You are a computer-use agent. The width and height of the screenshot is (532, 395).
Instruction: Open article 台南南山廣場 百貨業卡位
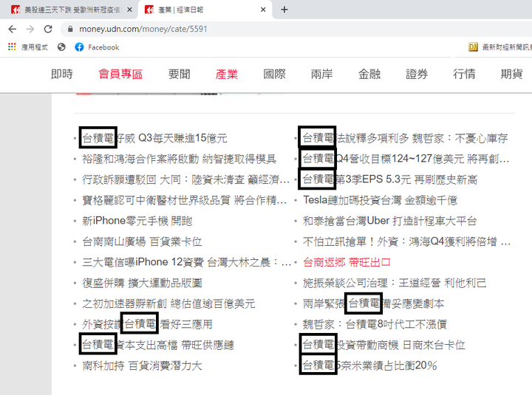point(142,241)
